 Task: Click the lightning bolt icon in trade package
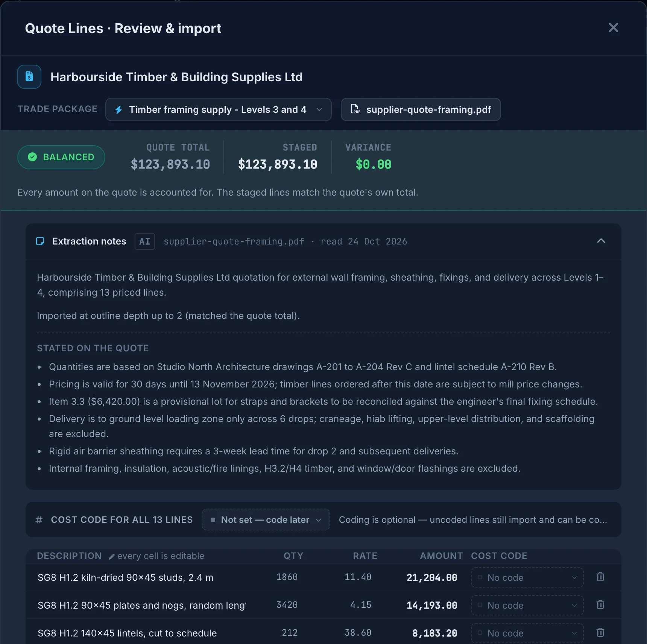click(x=118, y=110)
